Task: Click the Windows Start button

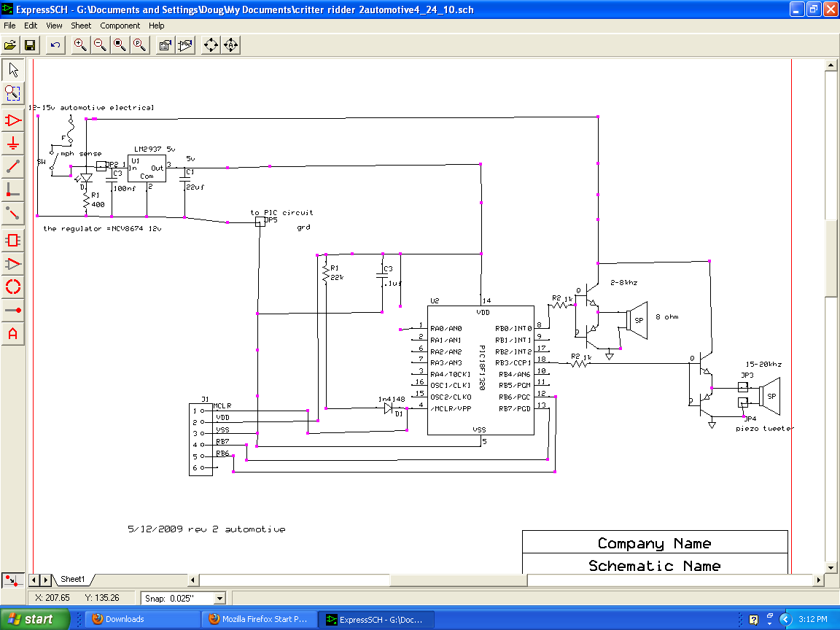Action: (x=35, y=619)
